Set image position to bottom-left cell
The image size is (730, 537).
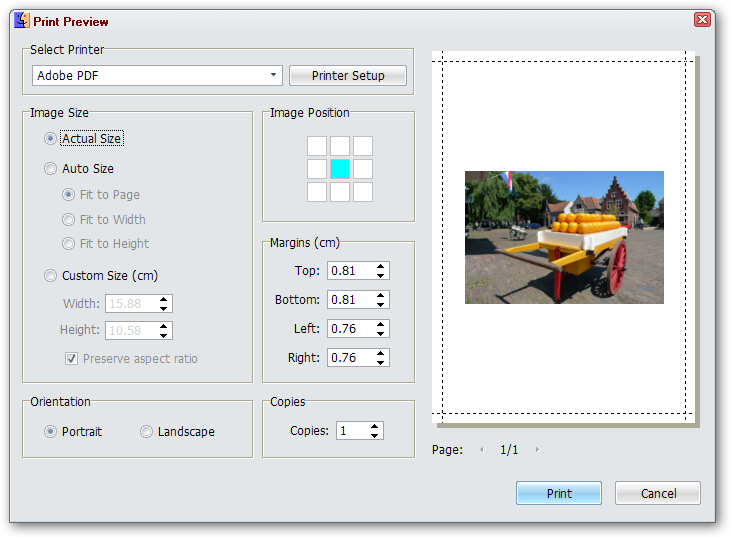click(317, 192)
